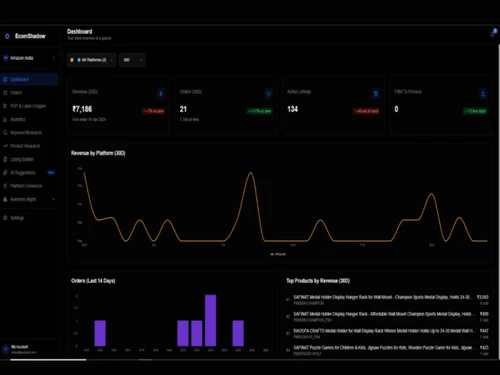
Task: Click the Platform Connector icon
Action: [x=5, y=186]
